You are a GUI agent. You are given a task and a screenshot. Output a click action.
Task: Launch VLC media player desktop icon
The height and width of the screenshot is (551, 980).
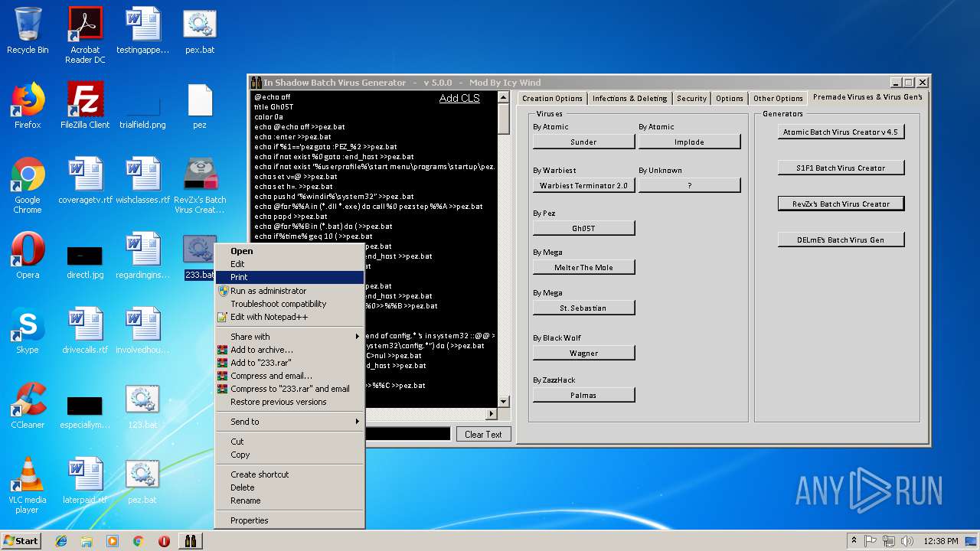point(28,485)
